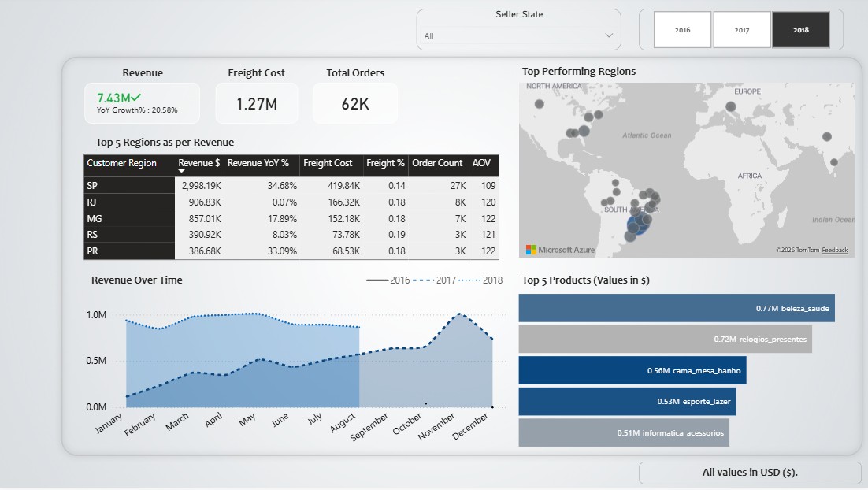The height and width of the screenshot is (490, 868).
Task: Select the SP region row
Action: coord(291,185)
